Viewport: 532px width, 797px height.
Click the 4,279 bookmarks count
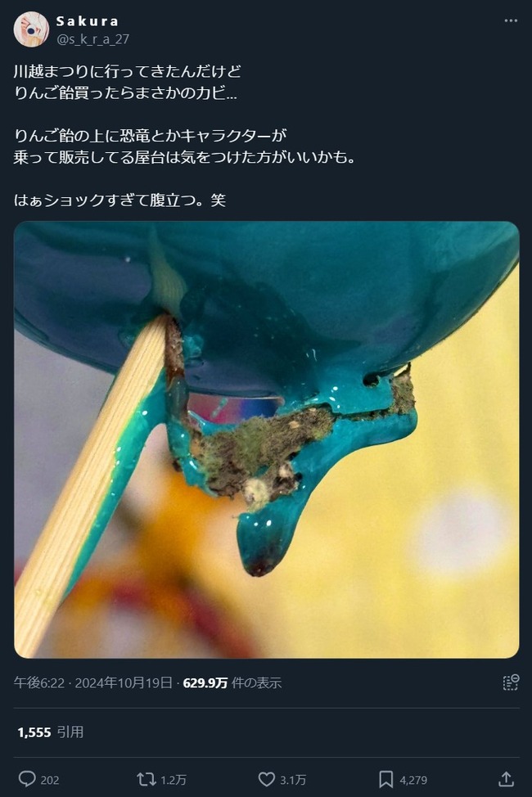point(413,780)
